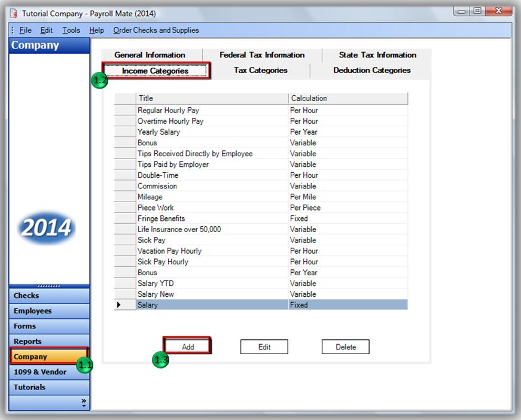The image size is (521, 420).
Task: Click the Delete button
Action: coord(346,347)
